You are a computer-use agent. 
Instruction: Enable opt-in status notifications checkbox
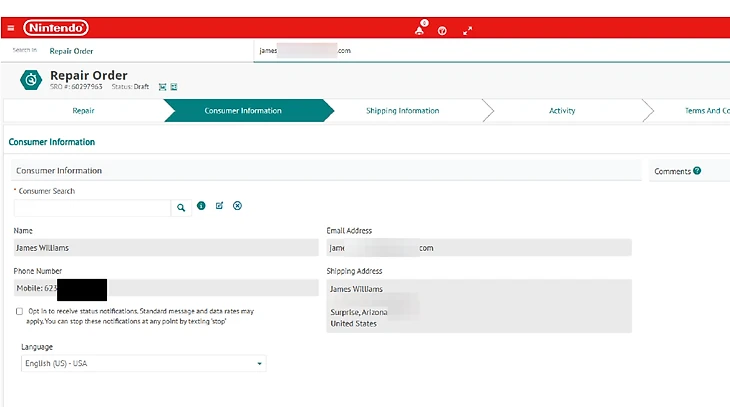tap(20, 312)
